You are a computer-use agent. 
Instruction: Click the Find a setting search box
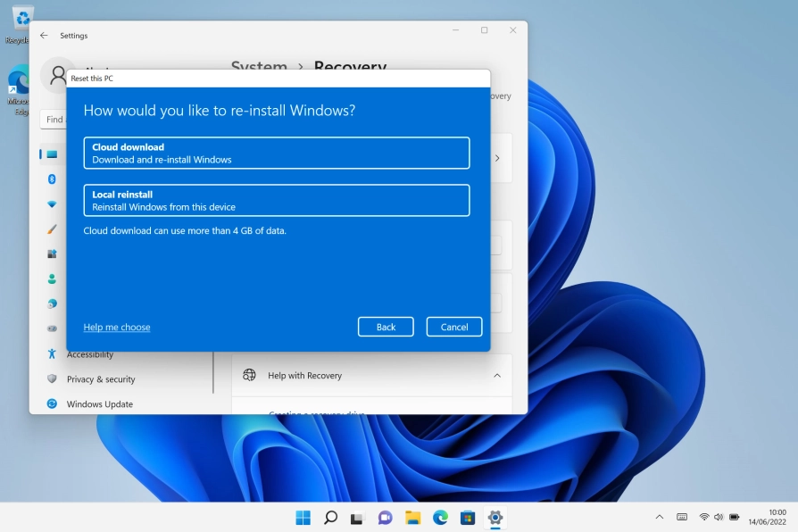tap(55, 119)
